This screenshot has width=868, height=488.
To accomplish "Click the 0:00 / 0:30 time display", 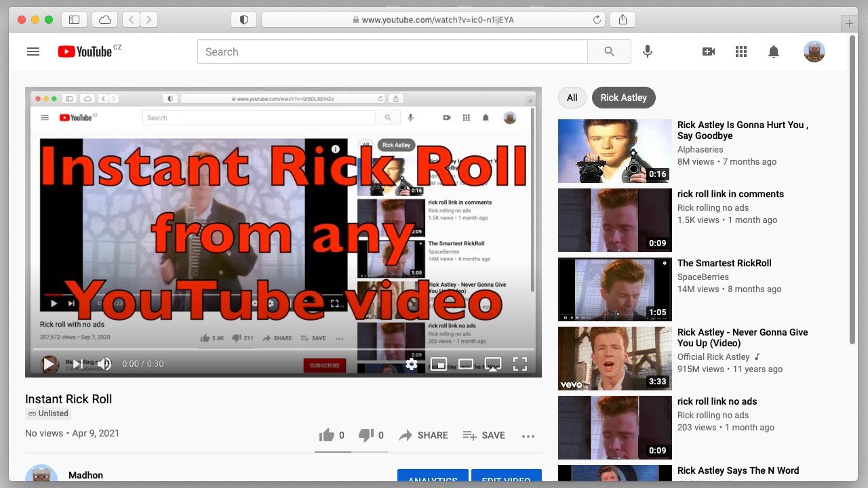I will point(143,364).
